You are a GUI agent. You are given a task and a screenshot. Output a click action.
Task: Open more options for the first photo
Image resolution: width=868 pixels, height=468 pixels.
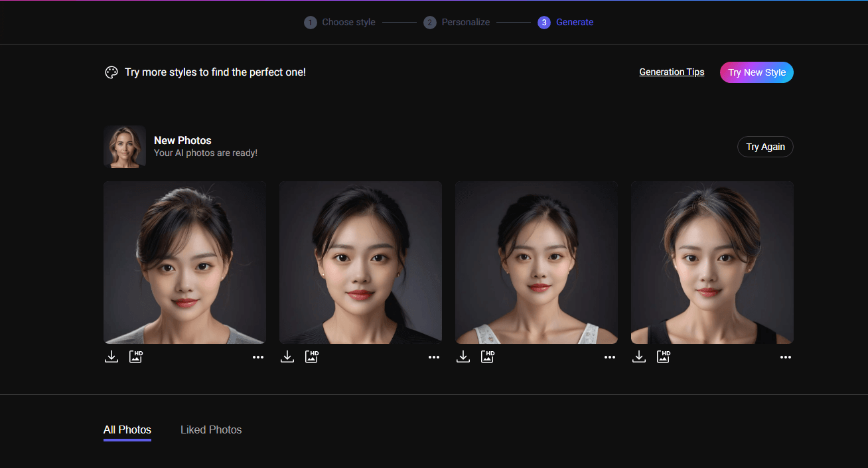click(257, 357)
